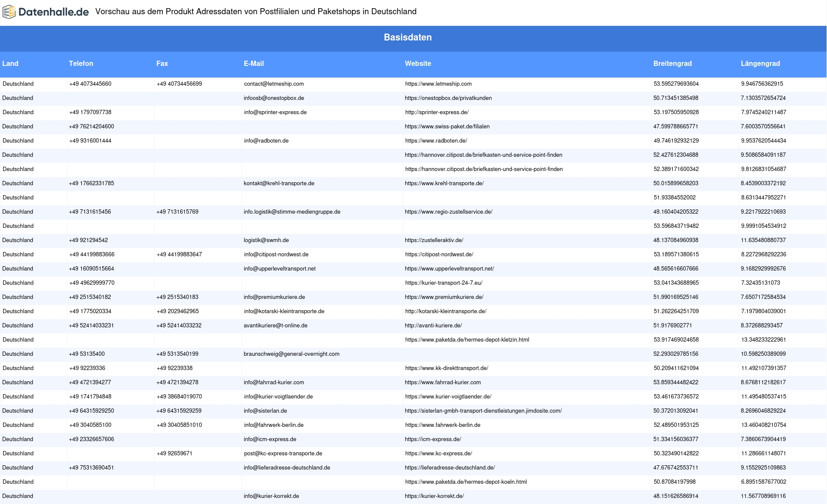Select the Breitengrad column header

672,63
